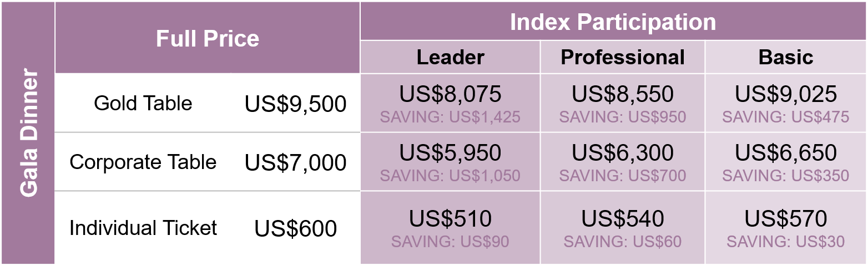Click the Gala Dinner vertical label
The width and height of the screenshot is (868, 266).
(x=29, y=133)
